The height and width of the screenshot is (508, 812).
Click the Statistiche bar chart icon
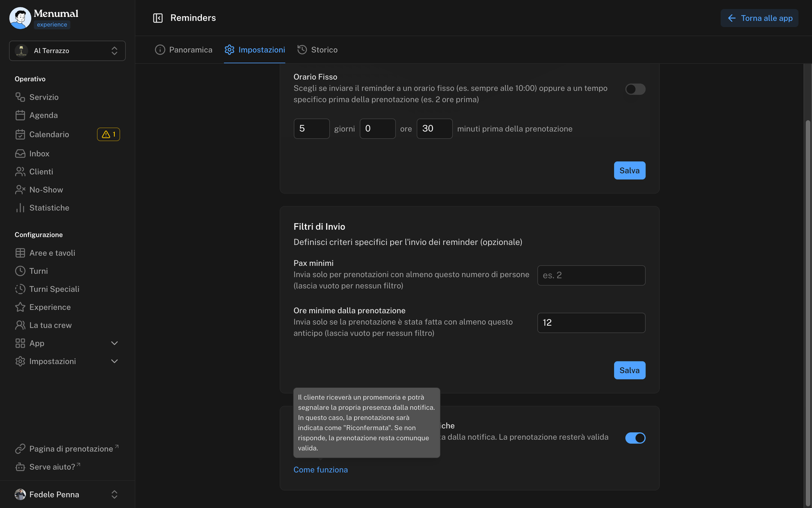(x=20, y=208)
